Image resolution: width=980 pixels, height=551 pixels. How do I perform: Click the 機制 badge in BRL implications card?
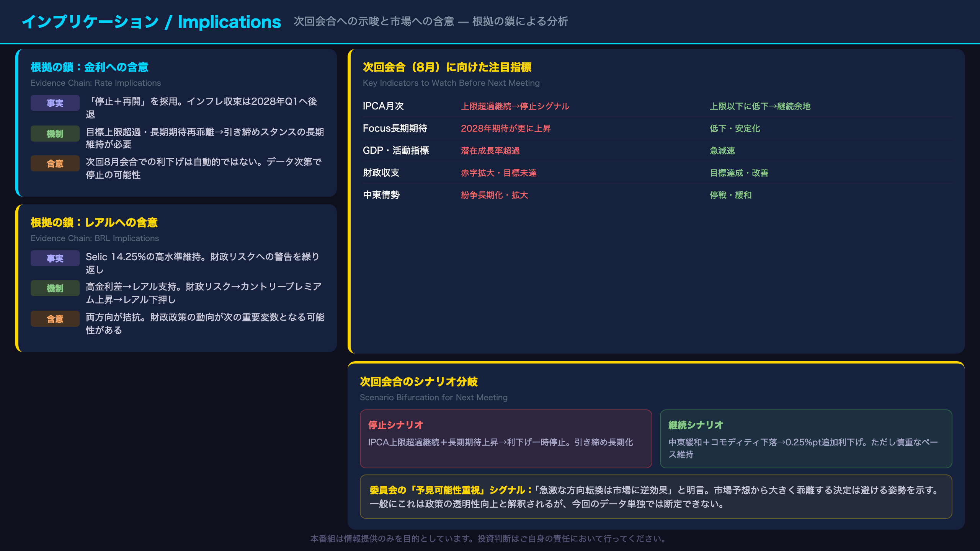(55, 288)
